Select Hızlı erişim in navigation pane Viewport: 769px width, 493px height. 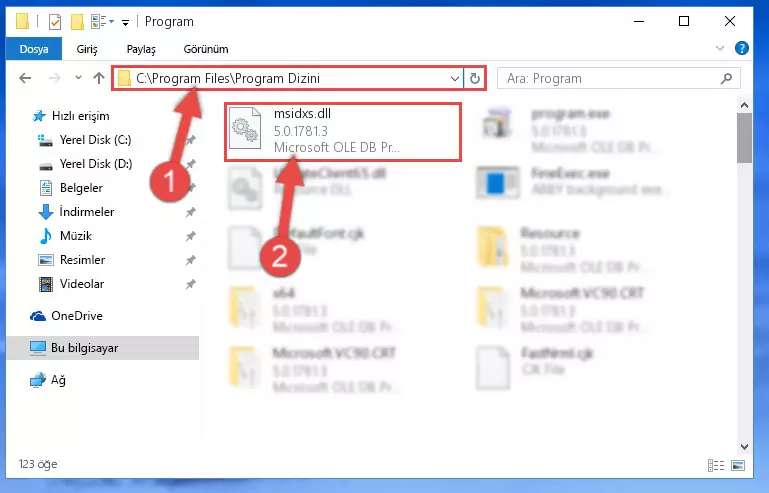[80, 116]
